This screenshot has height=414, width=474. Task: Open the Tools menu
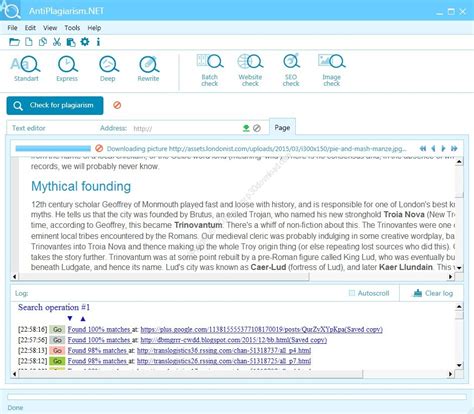(x=72, y=28)
